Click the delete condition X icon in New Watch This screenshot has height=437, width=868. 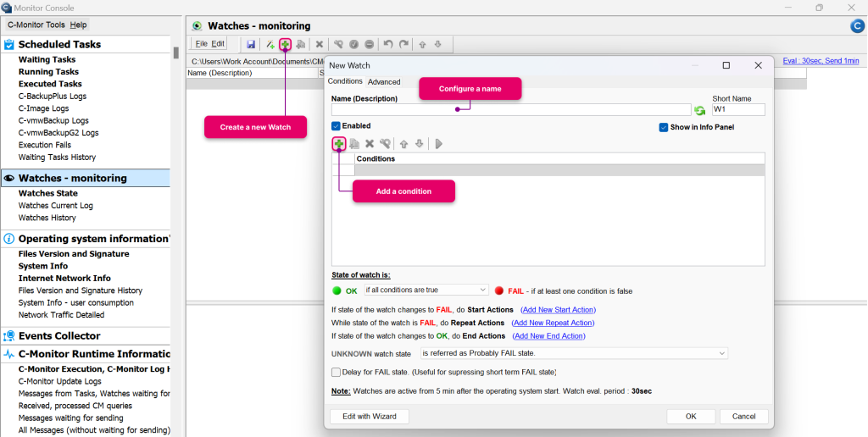[x=370, y=144]
